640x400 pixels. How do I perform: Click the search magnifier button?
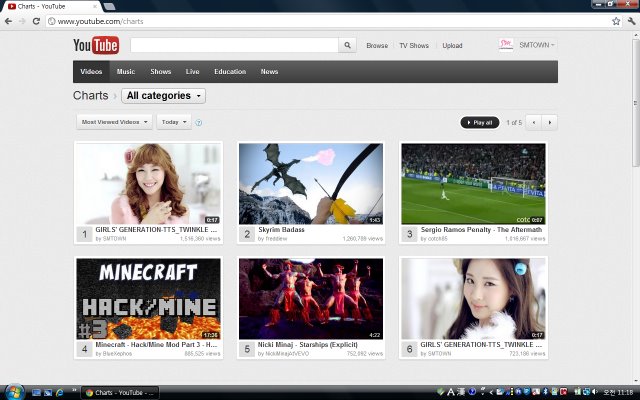click(x=347, y=45)
